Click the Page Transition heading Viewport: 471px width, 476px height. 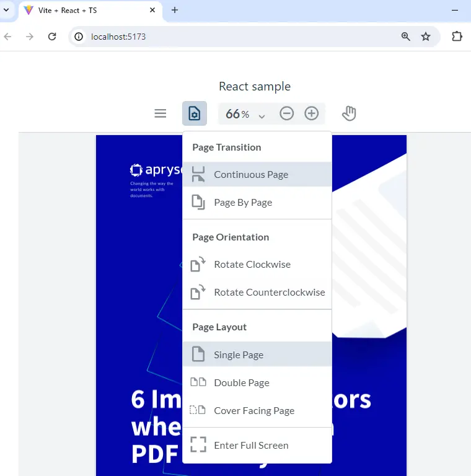pos(227,148)
